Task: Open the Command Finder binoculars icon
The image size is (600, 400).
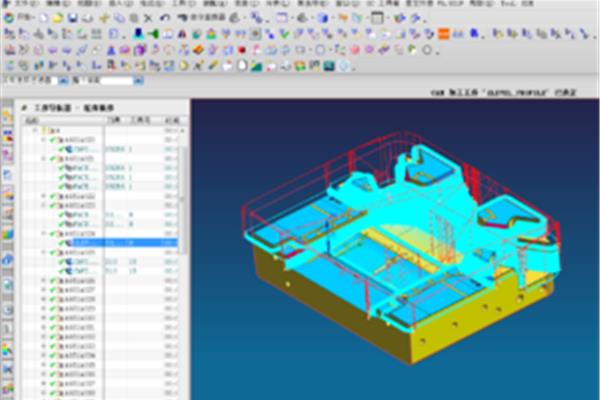Action: (183, 18)
